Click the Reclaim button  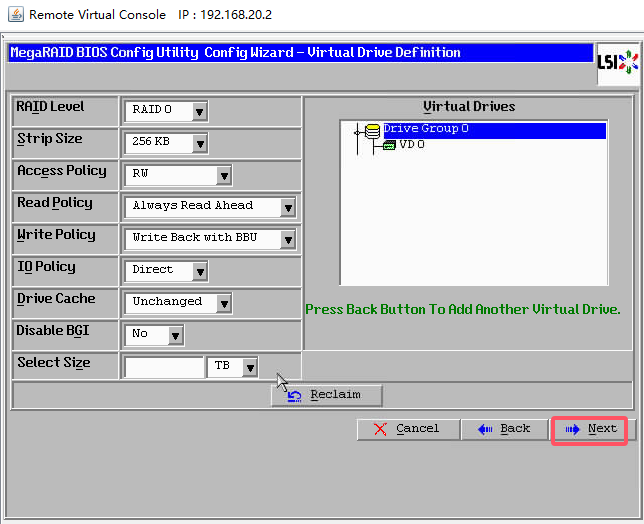(327, 395)
